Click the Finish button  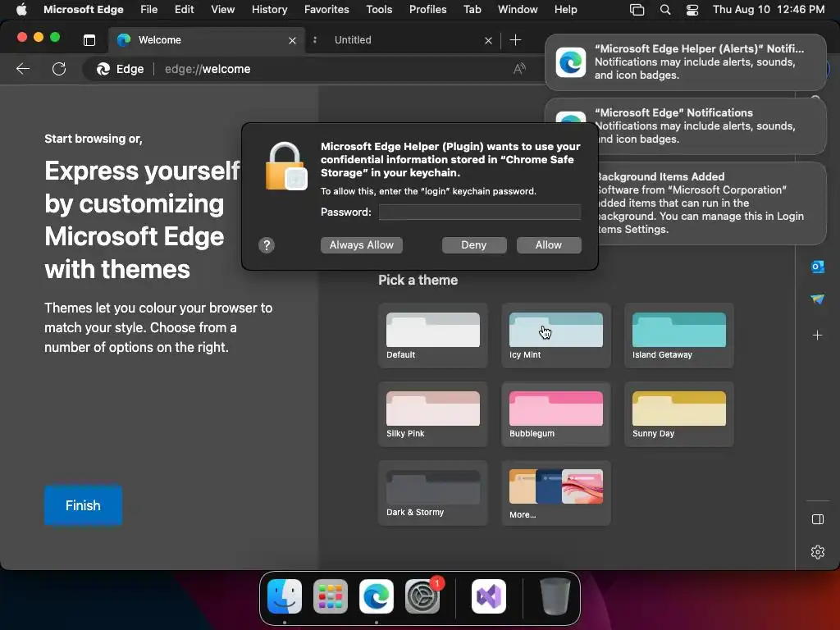tap(83, 505)
